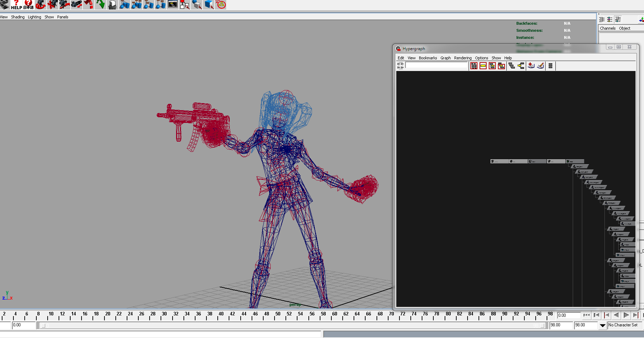644x338 pixels.
Task: Open the black window with yellow bars icon
Action: [x=172, y=5]
